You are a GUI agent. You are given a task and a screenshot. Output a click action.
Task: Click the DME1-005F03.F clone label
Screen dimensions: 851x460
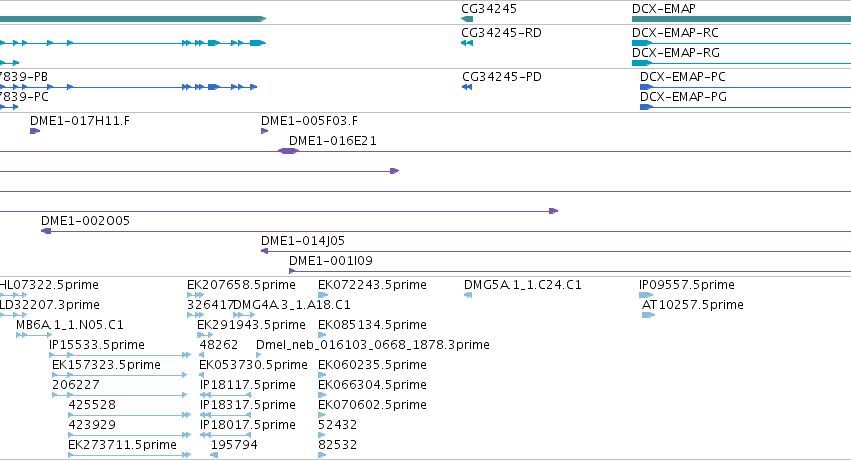[x=309, y=120]
